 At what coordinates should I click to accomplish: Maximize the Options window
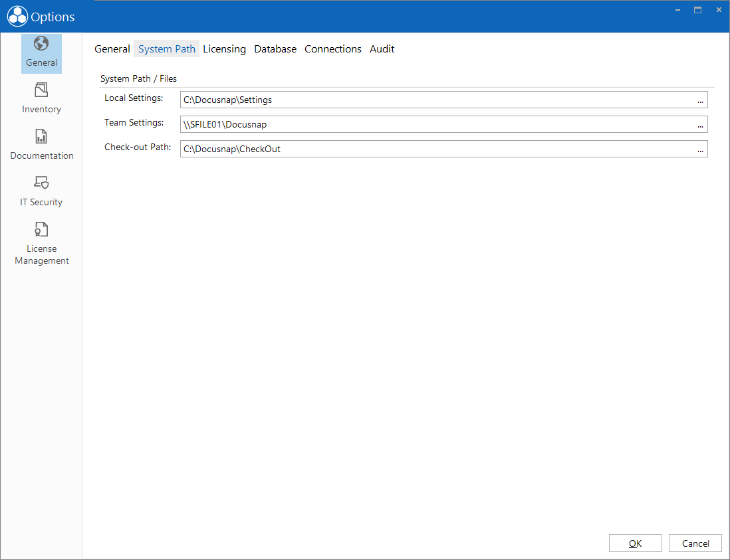[698, 10]
